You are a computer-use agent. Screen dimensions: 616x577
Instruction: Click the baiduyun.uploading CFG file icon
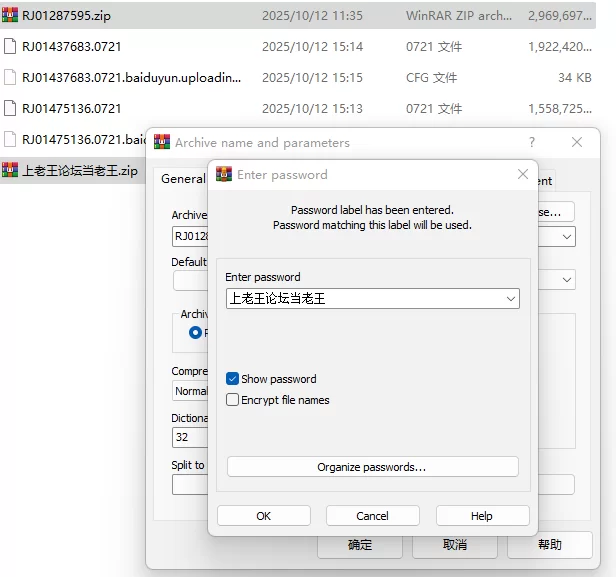click(x=10, y=78)
